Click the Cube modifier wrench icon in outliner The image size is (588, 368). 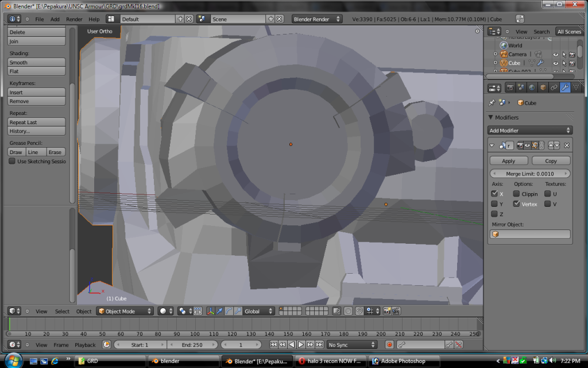(x=540, y=63)
